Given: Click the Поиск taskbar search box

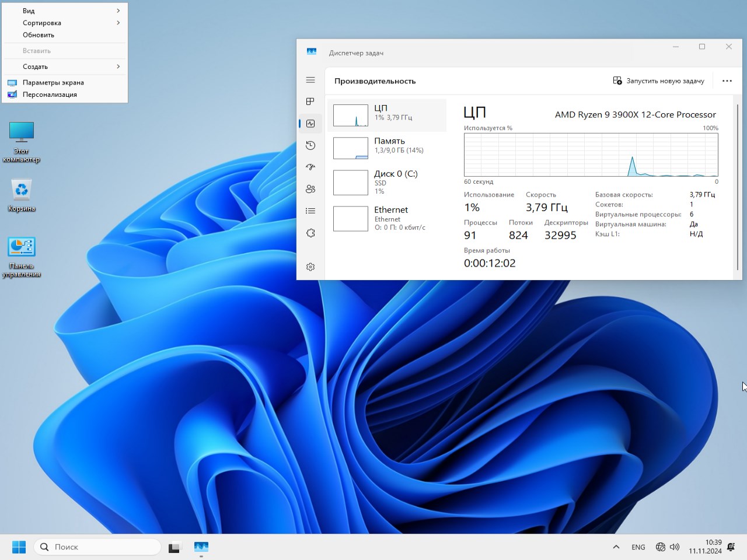Looking at the screenshot, I should point(97,547).
